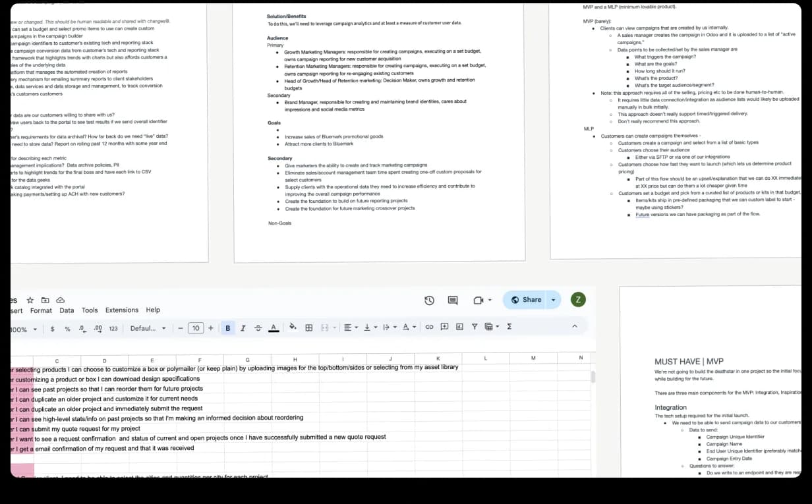Click 'reorder them for future projects' row

107,389
